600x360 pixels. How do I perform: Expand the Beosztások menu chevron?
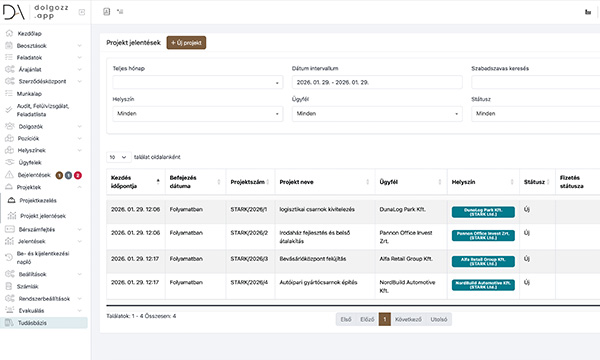point(80,46)
